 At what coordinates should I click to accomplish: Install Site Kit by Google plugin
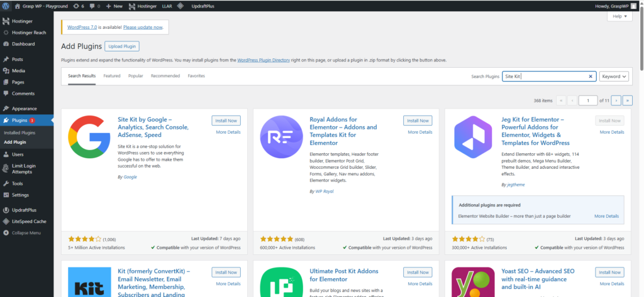[x=226, y=121]
